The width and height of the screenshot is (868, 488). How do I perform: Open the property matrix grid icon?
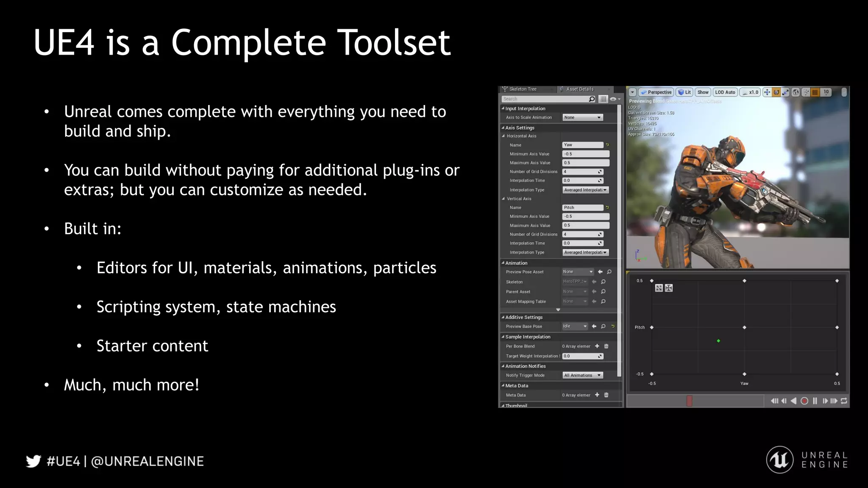(603, 99)
